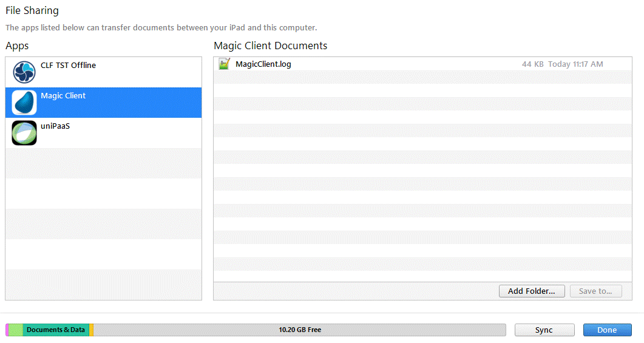Click the Today 11:17 AM timestamp

click(x=575, y=64)
